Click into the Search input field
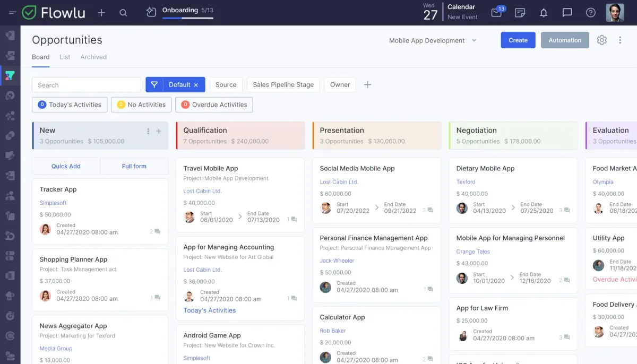Viewport: 637px width, 364px height. (x=87, y=85)
